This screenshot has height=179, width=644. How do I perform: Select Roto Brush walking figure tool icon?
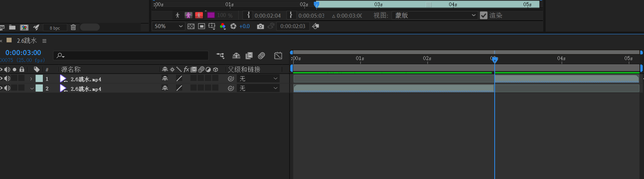[x=177, y=15]
